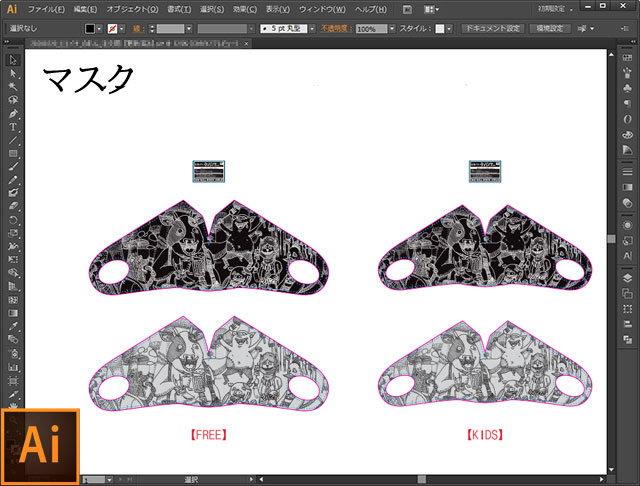The width and height of the screenshot is (640, 486).
Task: Open the オブジェクト(O) menu
Action: [132, 9]
